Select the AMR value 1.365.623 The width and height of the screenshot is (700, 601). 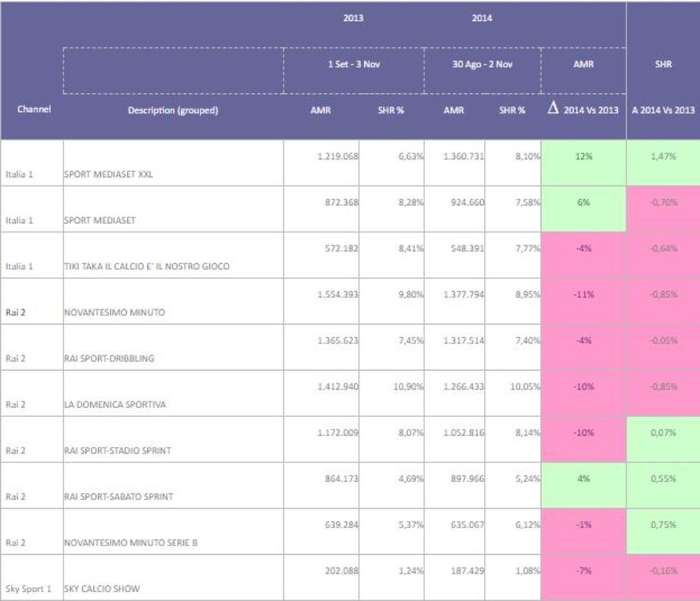(338, 340)
